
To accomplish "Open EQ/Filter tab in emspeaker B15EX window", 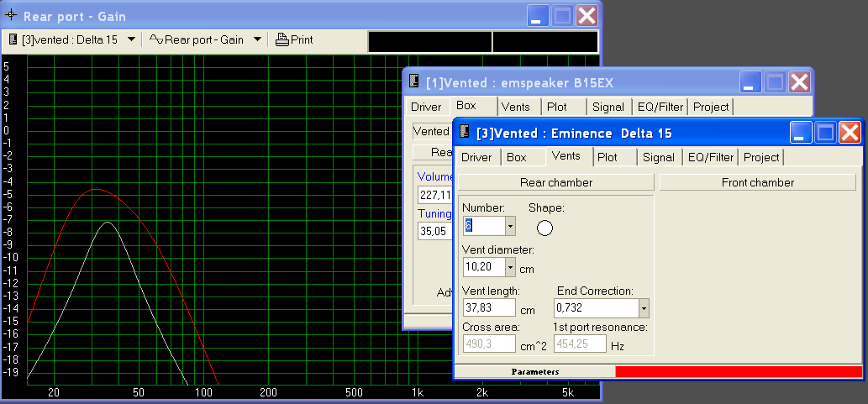I will click(660, 108).
